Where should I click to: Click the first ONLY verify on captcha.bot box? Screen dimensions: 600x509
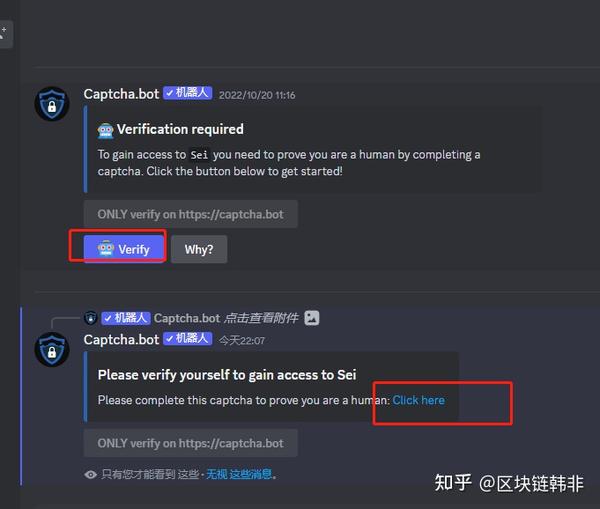click(191, 214)
